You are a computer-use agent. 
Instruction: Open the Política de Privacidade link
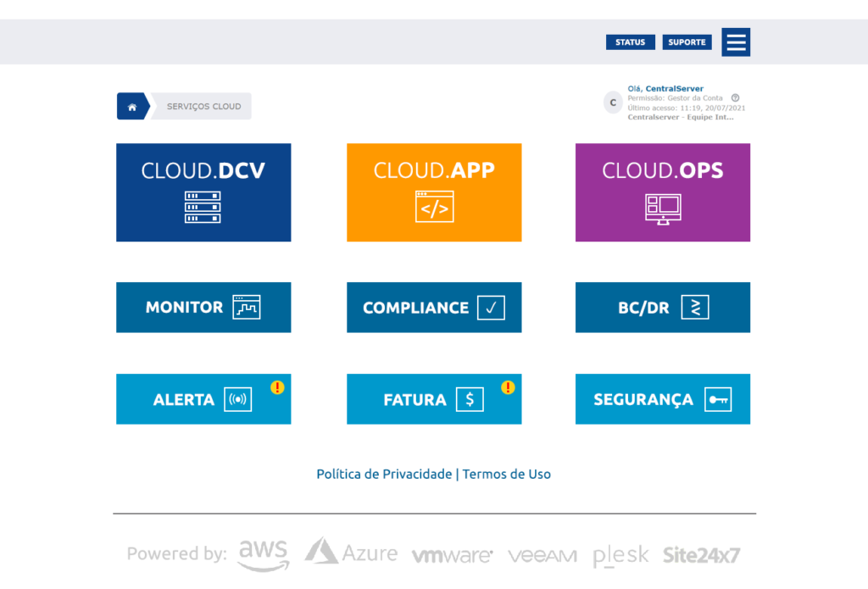click(385, 474)
